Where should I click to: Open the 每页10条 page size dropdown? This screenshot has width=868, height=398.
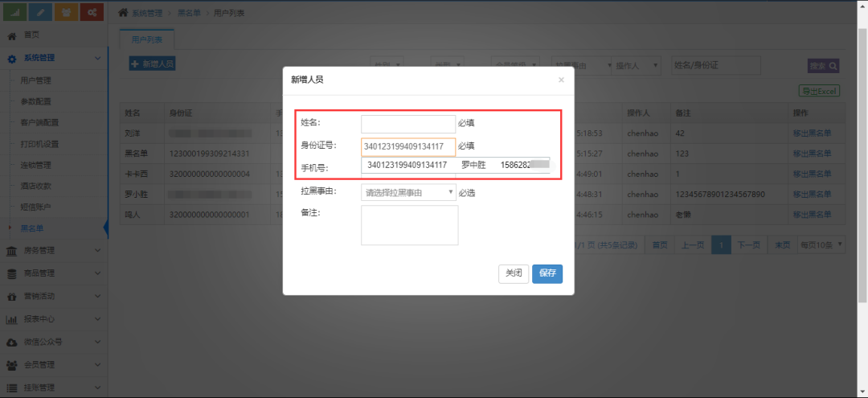(x=821, y=244)
